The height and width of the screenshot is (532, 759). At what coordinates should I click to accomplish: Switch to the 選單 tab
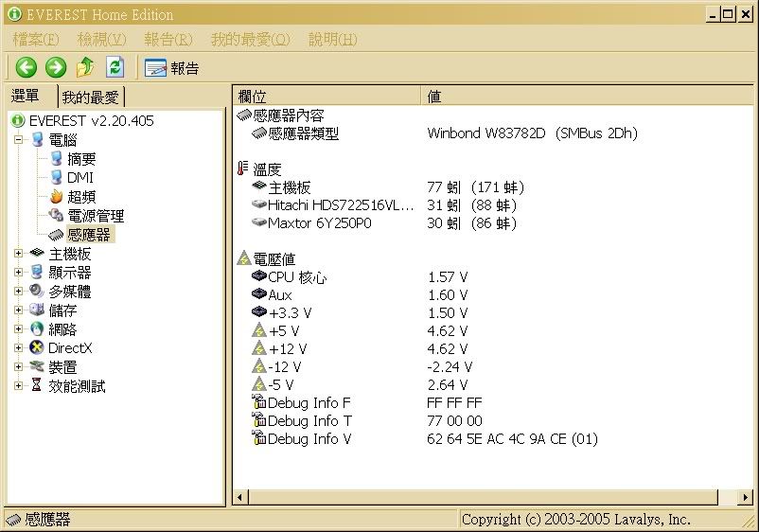(x=26, y=96)
